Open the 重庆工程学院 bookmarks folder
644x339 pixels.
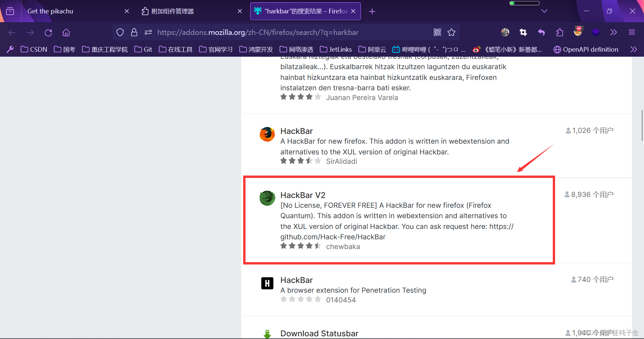click(x=105, y=49)
